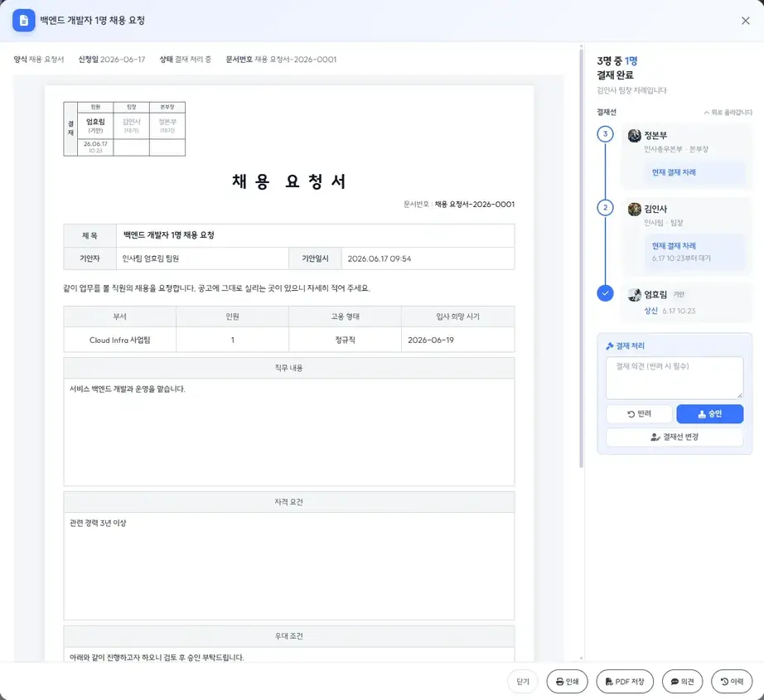This screenshot has width=764, height=700.
Task: Click the 반려 reject button
Action: point(639,413)
